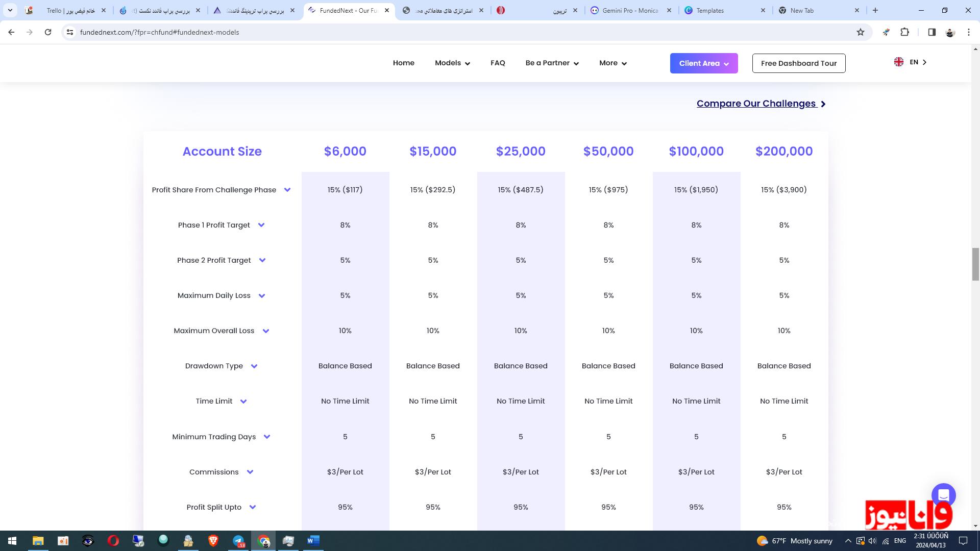Open FAQ in site navigation
This screenshot has height=551, width=980.
(x=498, y=63)
